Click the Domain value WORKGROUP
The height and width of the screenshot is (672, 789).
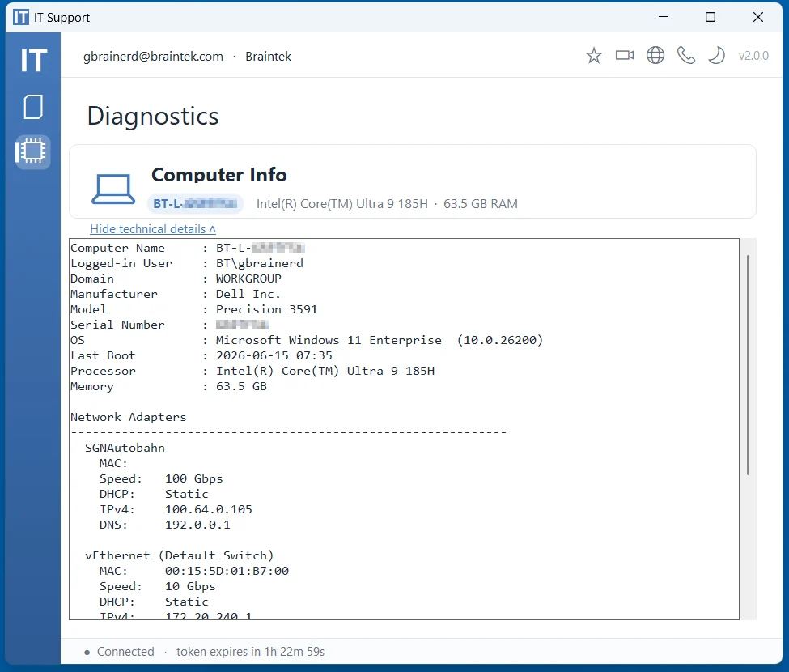(248, 279)
